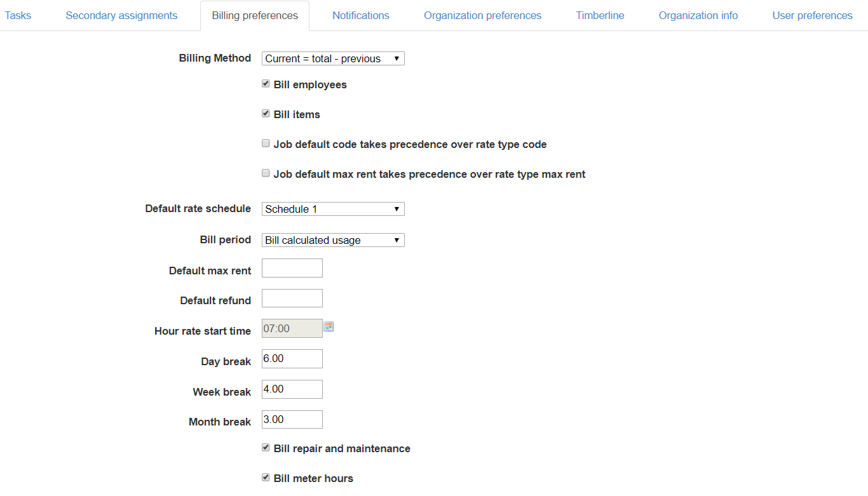Screen dimensions: 868x496
Task: Enable Job default code takes precedence checkbox
Action: 266,144
